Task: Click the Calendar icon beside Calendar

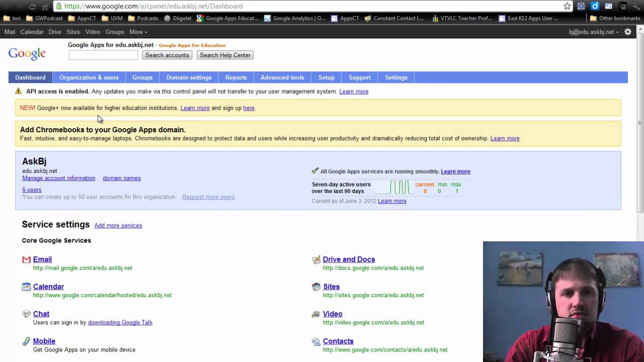Action: pos(26,287)
